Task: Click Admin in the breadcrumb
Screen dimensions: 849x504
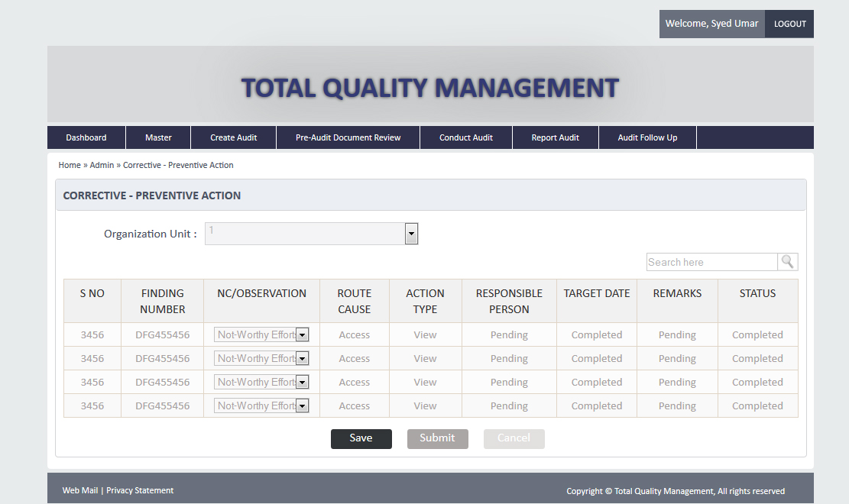Action: tap(102, 165)
